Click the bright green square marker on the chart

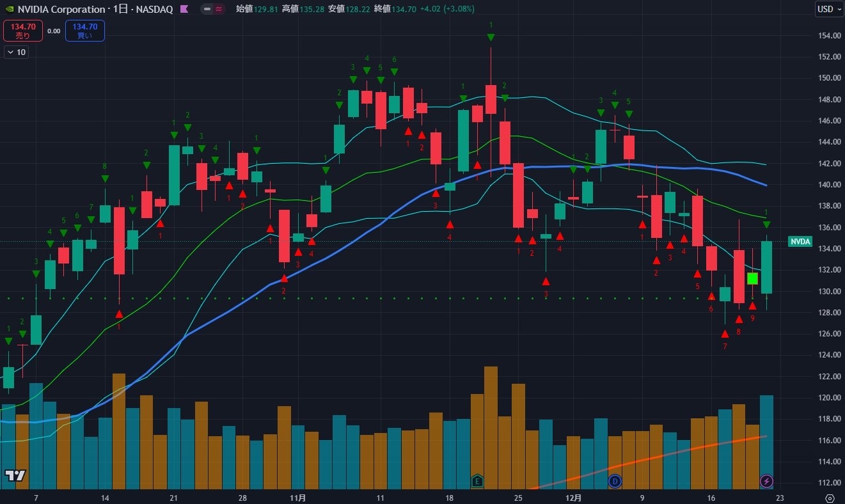(x=752, y=278)
